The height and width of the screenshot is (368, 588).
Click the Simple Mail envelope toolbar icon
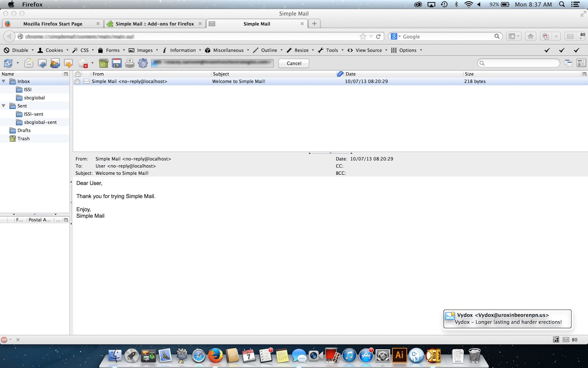570,36
